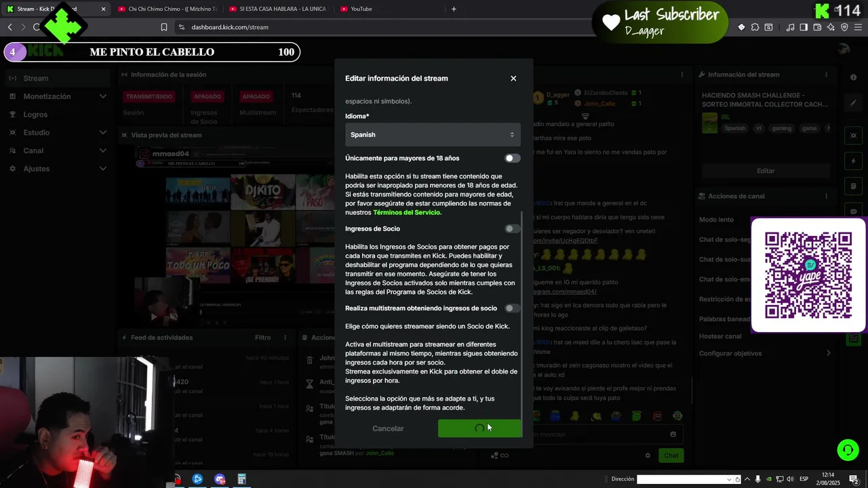Open browser extensions puzzle icon
This screenshot has height=488, width=868.
tap(755, 27)
